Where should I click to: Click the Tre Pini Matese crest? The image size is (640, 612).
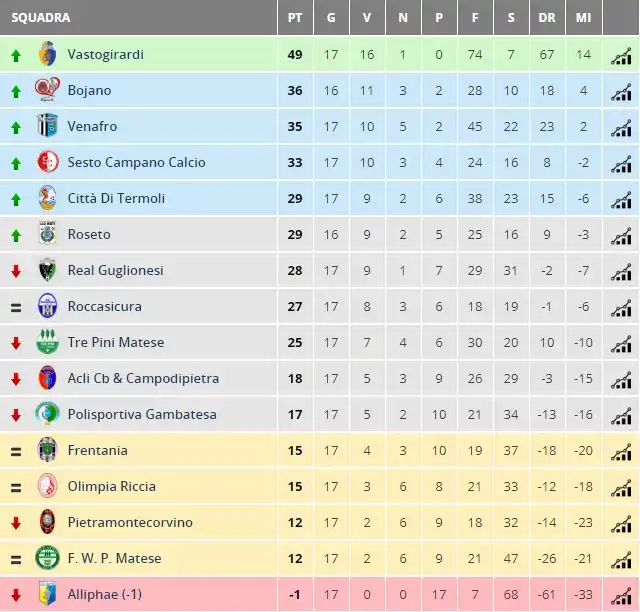tap(47, 342)
